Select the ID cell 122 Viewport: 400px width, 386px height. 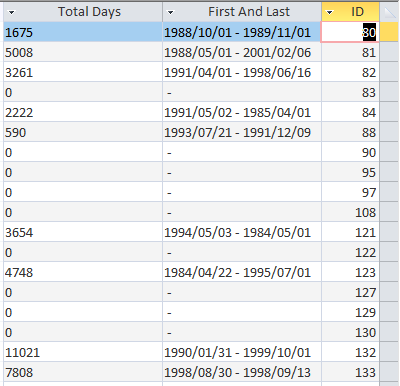[x=350, y=252]
